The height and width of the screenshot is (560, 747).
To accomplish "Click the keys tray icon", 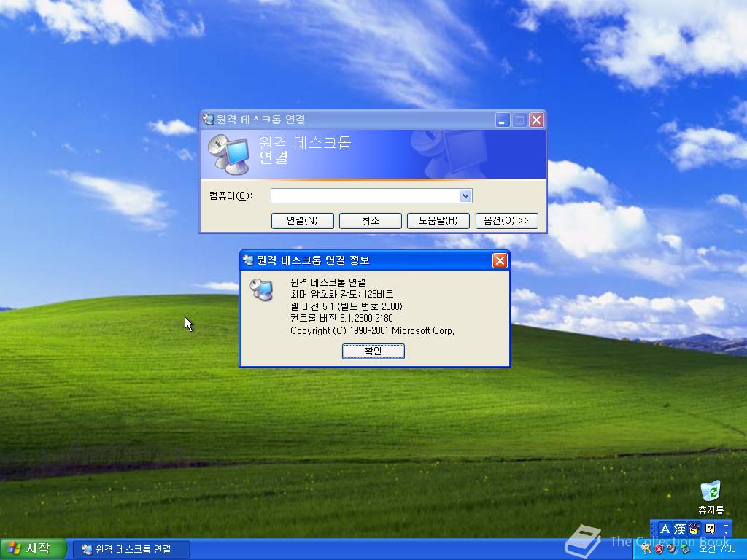I will click(x=646, y=549).
